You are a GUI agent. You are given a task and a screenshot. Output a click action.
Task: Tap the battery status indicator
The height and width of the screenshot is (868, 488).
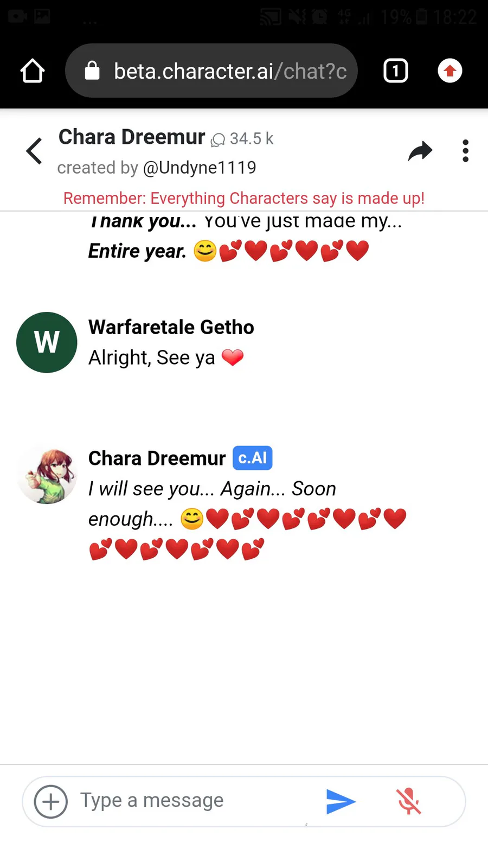coord(422,17)
